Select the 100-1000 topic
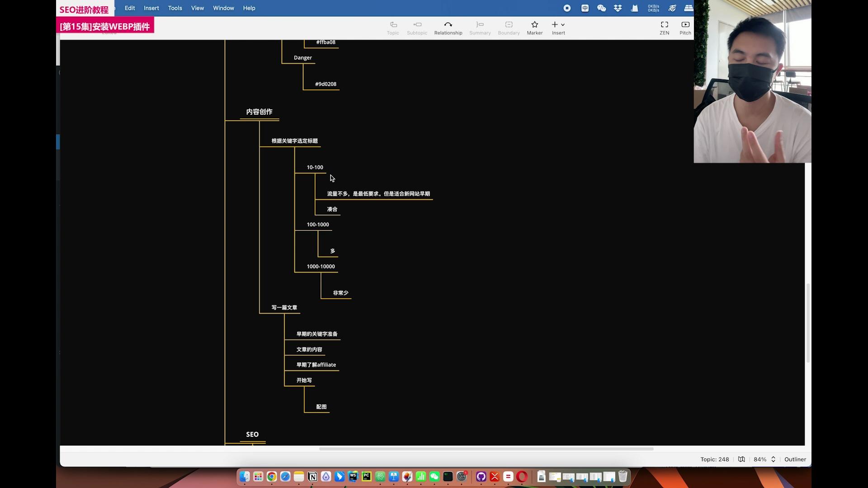868x488 pixels. click(318, 225)
